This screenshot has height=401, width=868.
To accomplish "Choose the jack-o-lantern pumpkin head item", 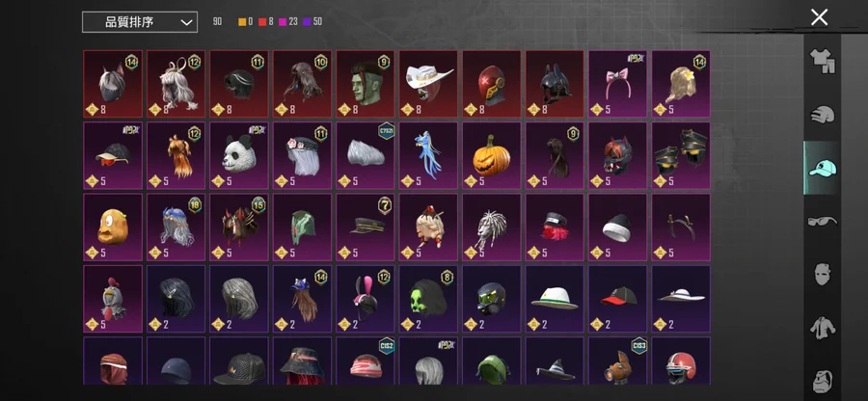I will coord(492,155).
